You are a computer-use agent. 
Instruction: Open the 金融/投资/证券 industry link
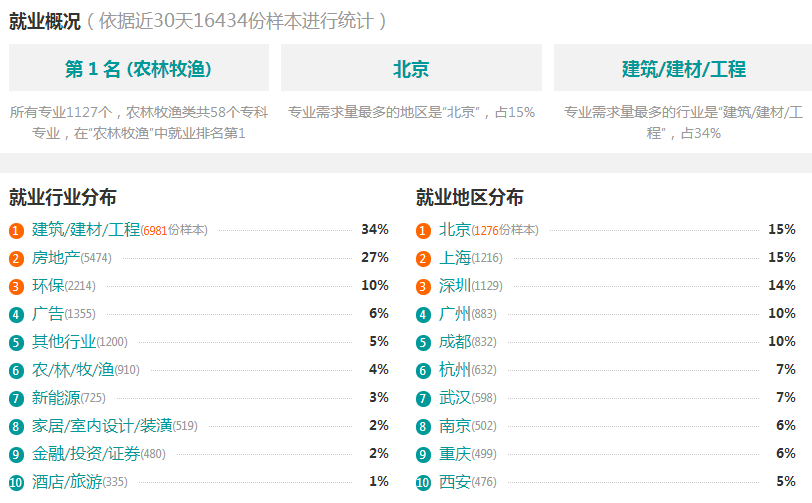tap(86, 453)
